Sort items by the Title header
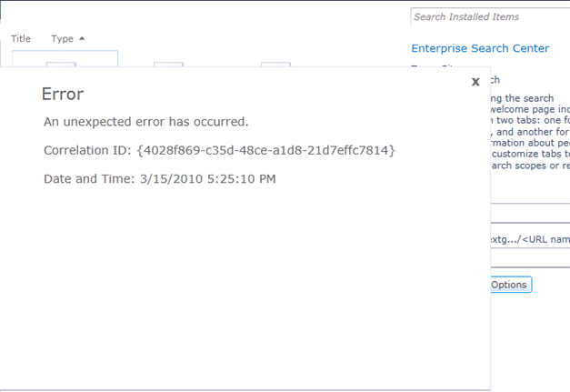570x392 pixels. click(21, 38)
